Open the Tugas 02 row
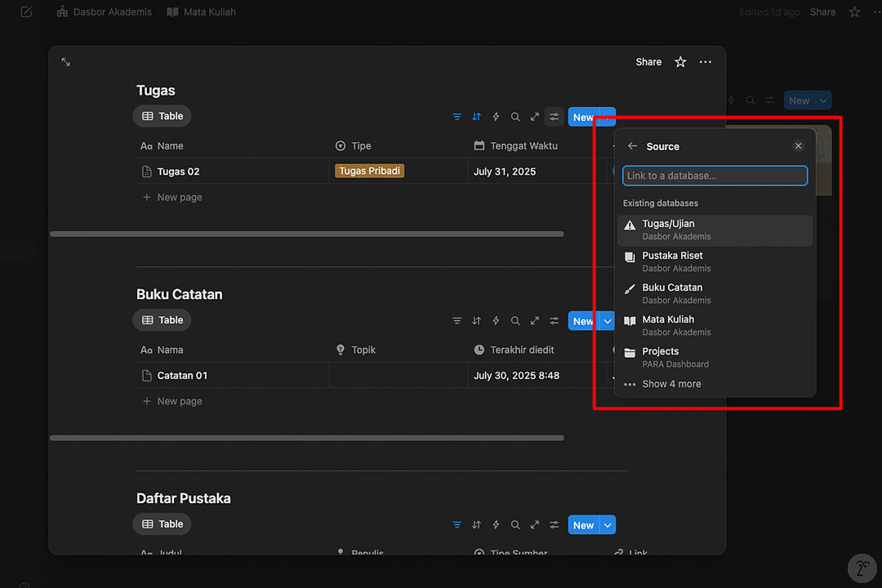The height and width of the screenshot is (588, 882). [178, 171]
